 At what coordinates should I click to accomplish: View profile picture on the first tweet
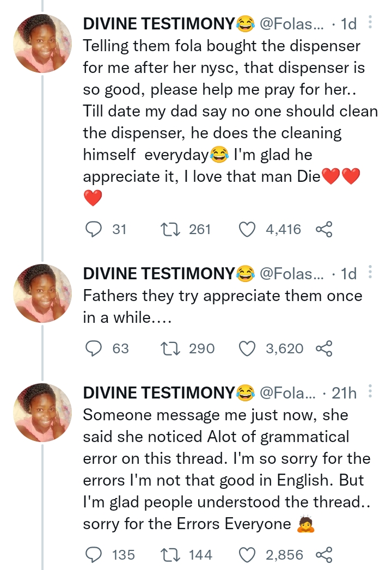pos(42,44)
